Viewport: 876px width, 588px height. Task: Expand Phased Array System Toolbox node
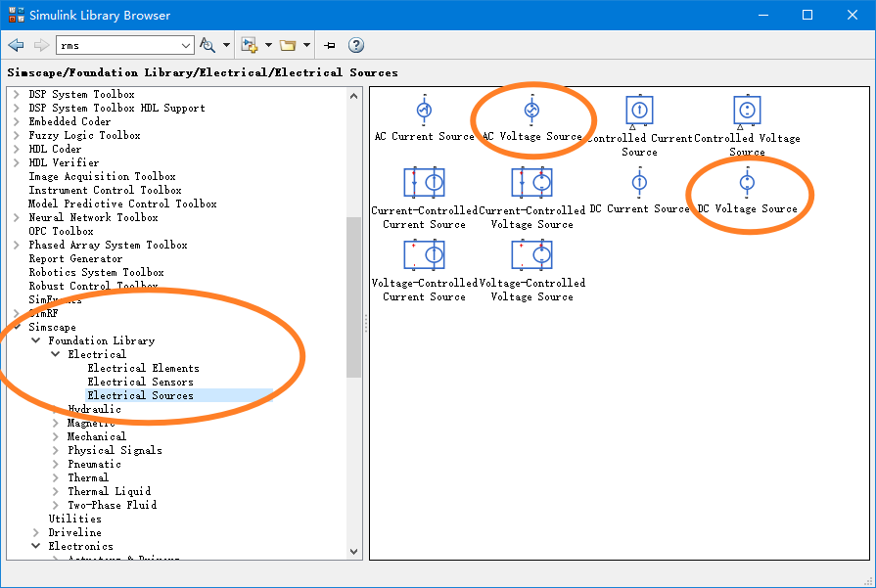17,245
